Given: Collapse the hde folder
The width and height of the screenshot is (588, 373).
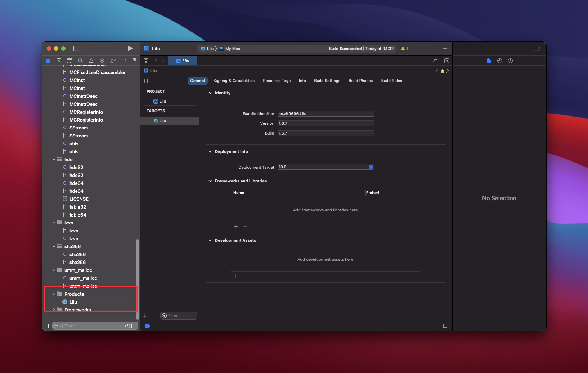Looking at the screenshot, I should (54, 159).
